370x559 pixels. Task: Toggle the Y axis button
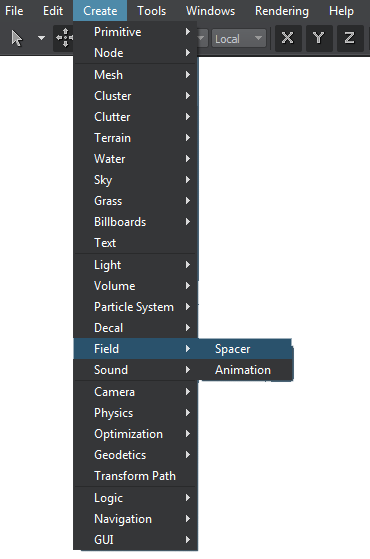tap(318, 38)
